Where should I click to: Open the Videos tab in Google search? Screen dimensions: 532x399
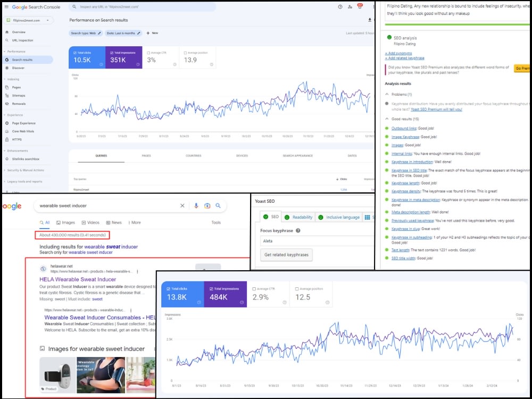[90, 222]
